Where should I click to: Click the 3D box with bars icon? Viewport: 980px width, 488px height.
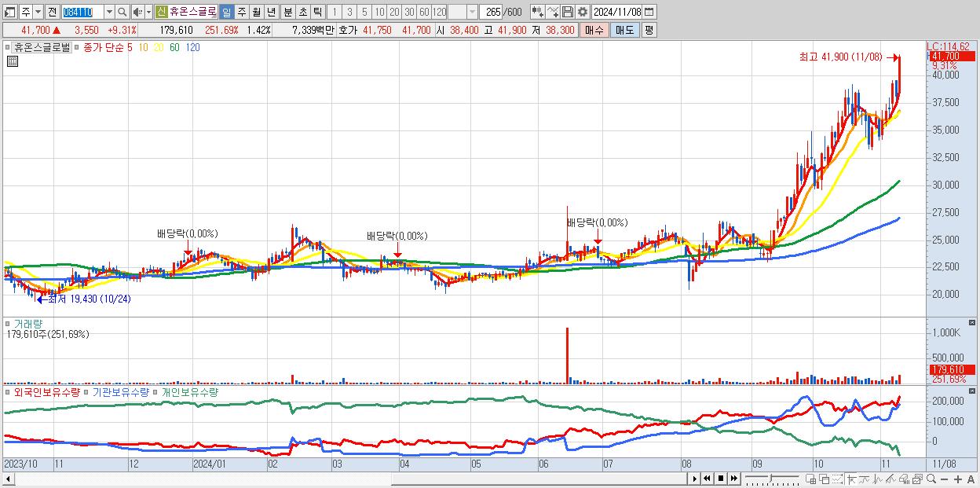[904, 479]
